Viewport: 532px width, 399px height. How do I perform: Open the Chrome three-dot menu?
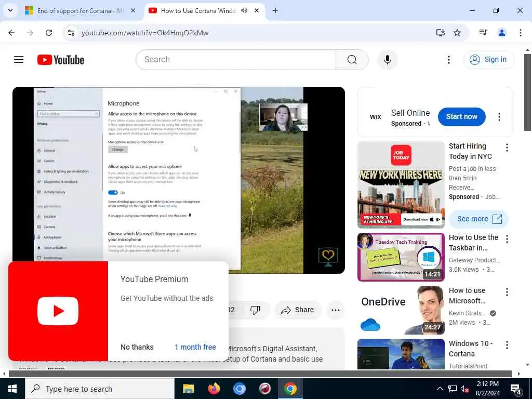click(520, 33)
